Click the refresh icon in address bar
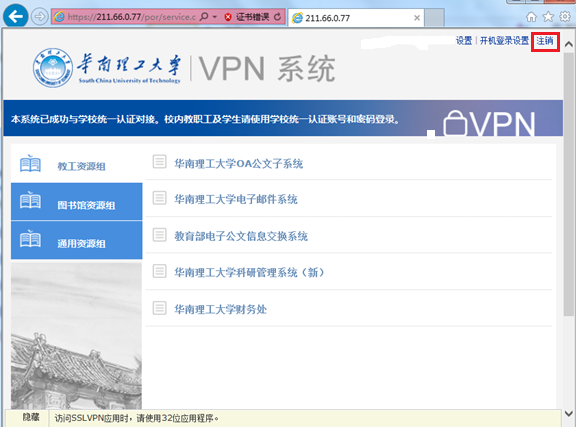The width and height of the screenshot is (578, 431). pos(278,17)
